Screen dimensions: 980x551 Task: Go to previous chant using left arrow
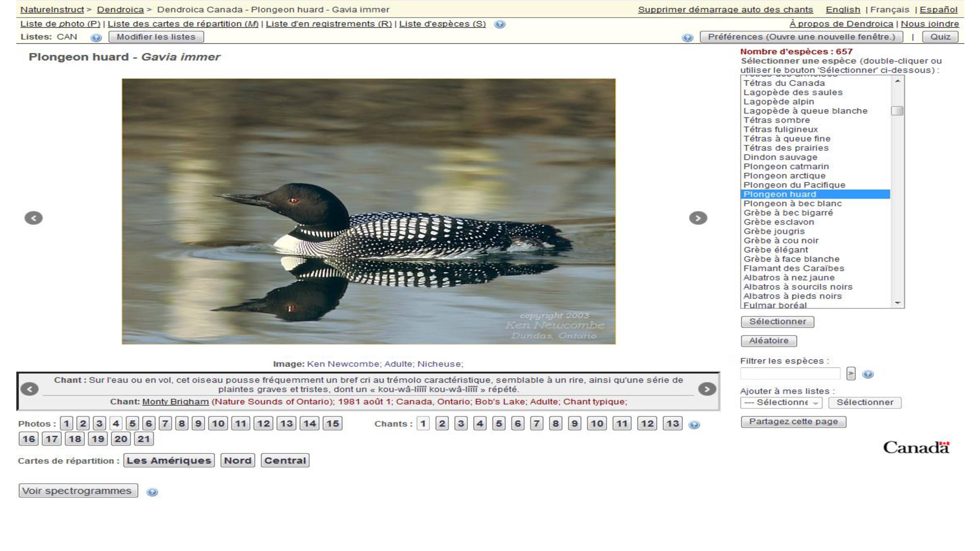tap(30, 389)
